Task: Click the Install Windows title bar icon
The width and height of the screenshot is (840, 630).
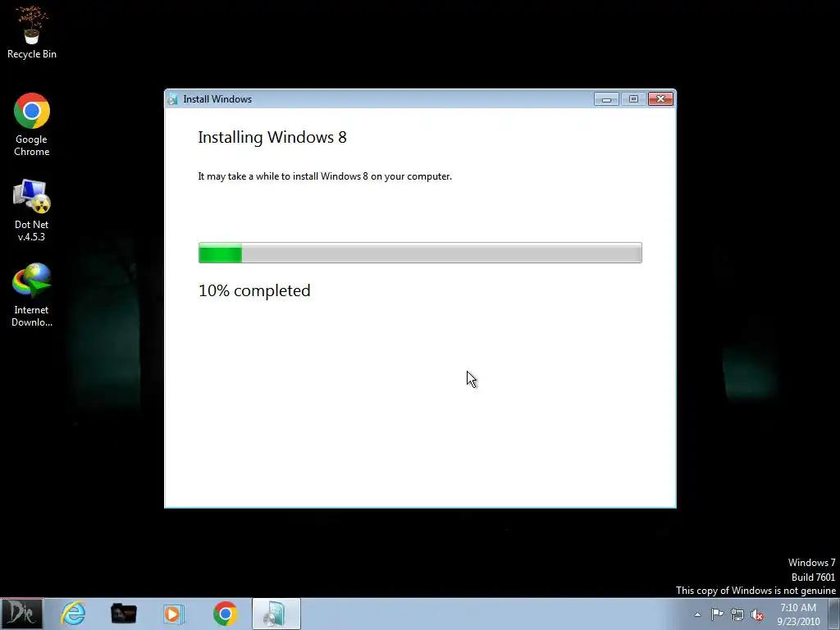Action: [172, 99]
